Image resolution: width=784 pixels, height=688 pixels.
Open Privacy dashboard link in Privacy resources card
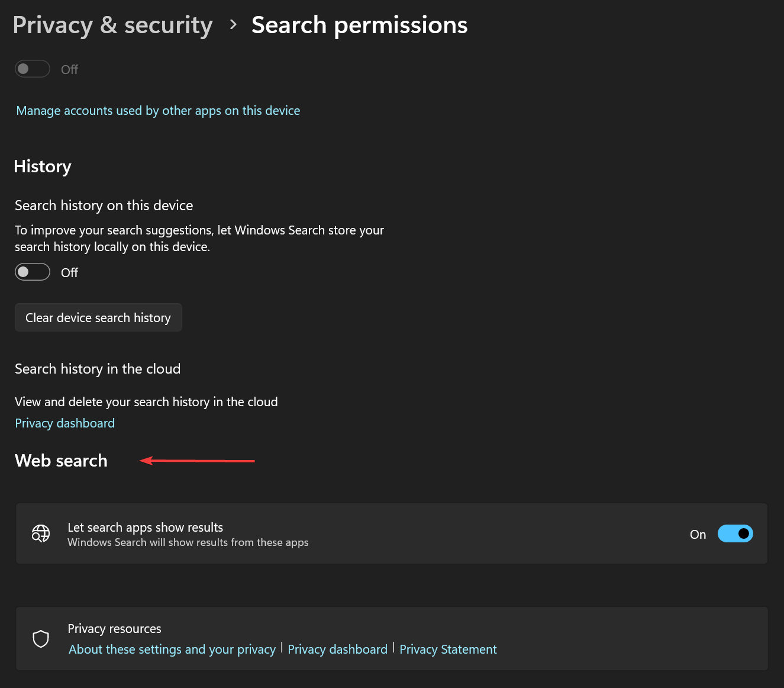pos(337,650)
